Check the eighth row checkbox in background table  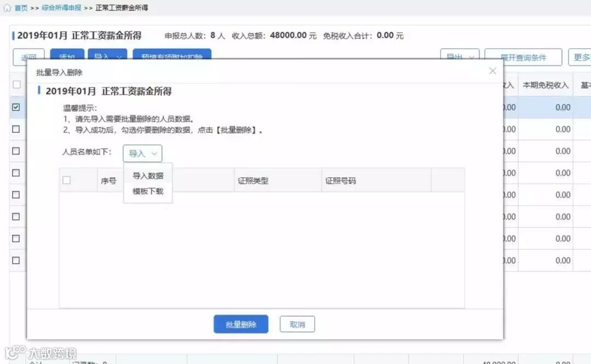coord(16,260)
